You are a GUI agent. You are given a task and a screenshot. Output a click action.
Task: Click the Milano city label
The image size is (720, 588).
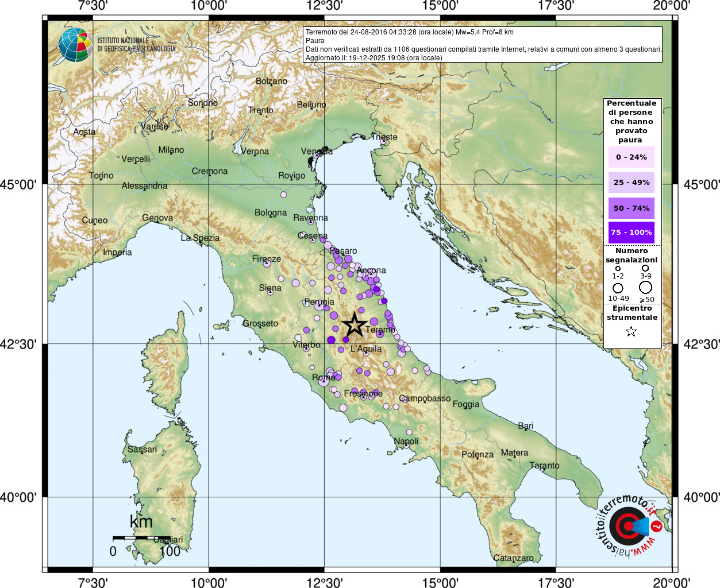click(x=171, y=150)
